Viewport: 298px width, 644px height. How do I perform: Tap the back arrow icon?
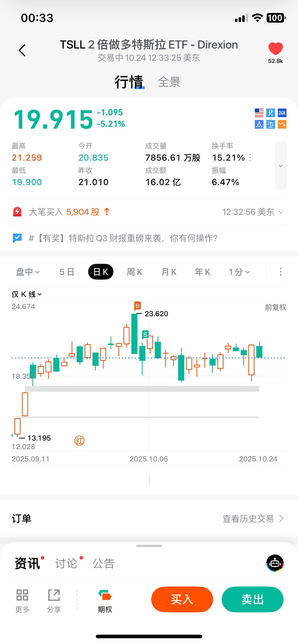[x=22, y=50]
